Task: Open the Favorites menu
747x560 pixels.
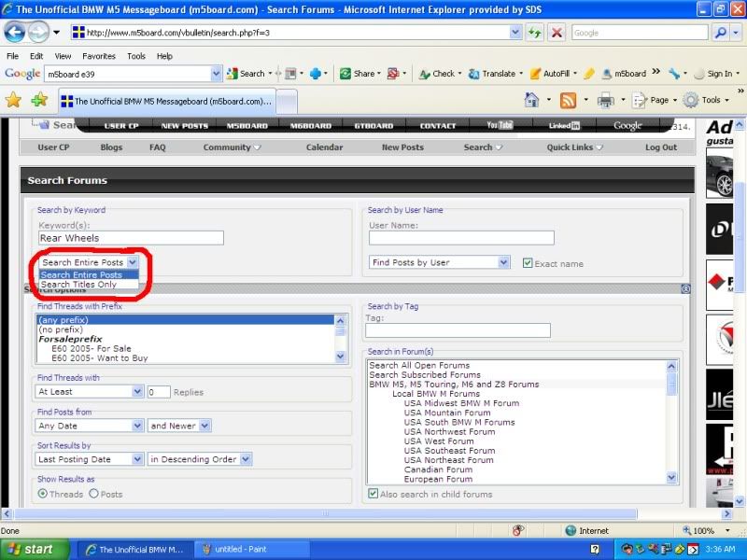Action: pyautogui.click(x=98, y=56)
